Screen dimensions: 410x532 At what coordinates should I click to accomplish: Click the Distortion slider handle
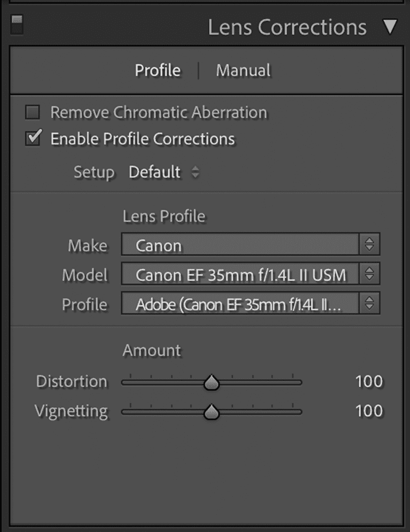211,382
